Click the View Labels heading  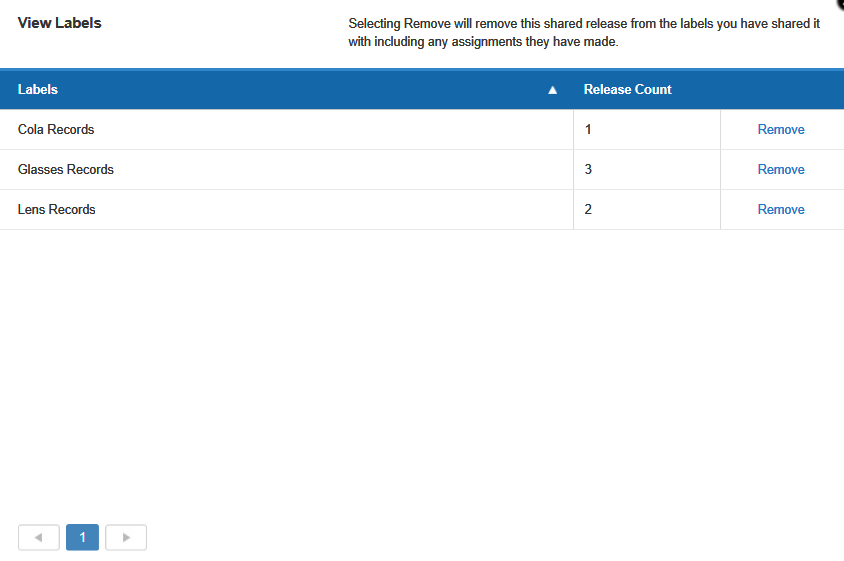(59, 23)
